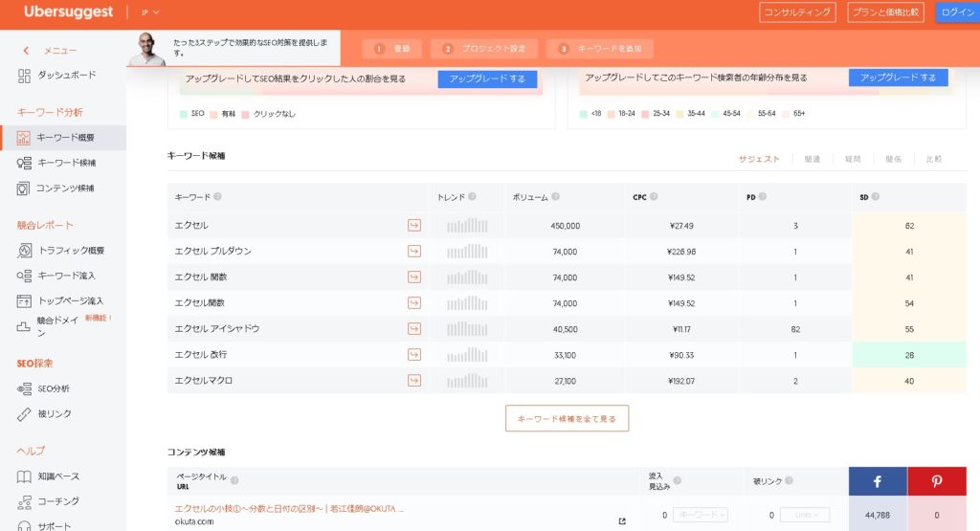Click the arrow icon next to エクセル keyword
This screenshot has width=980, height=531.
414,226
